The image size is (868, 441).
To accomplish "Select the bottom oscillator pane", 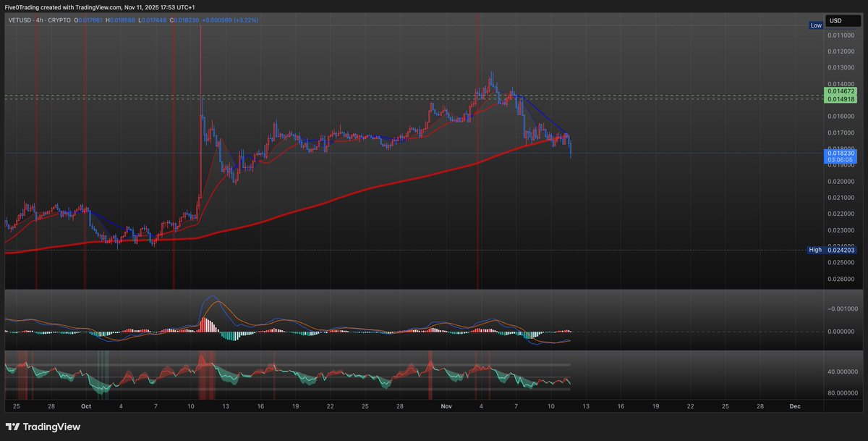I will point(289,377).
